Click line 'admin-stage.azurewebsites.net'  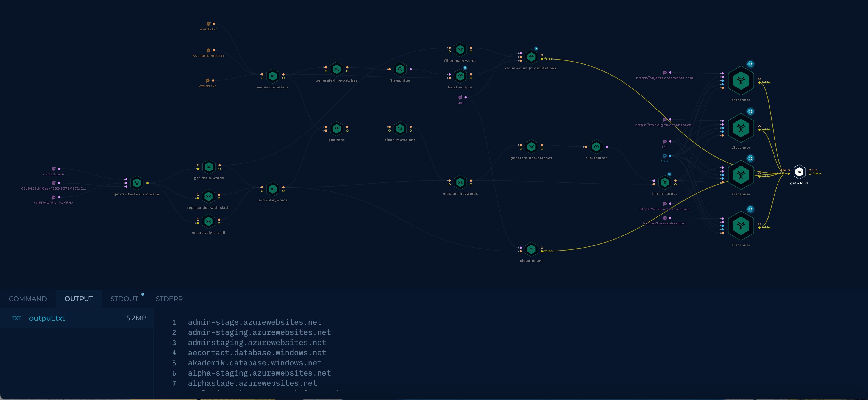(x=255, y=322)
